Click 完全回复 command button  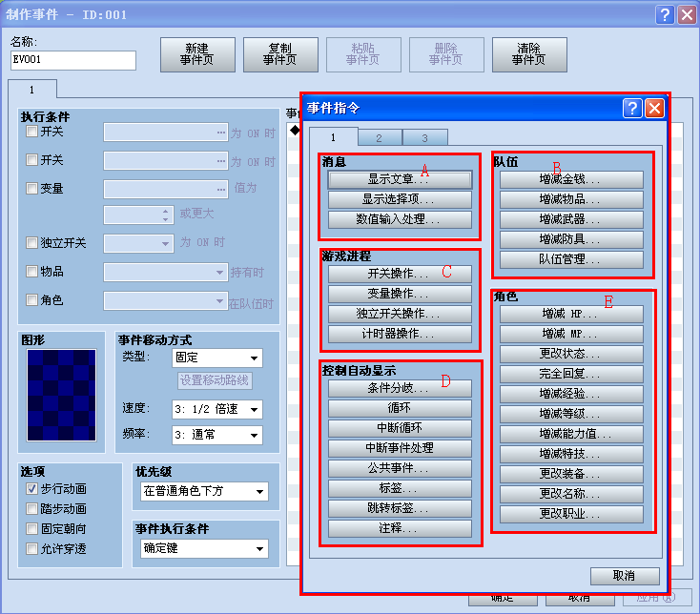(x=571, y=374)
